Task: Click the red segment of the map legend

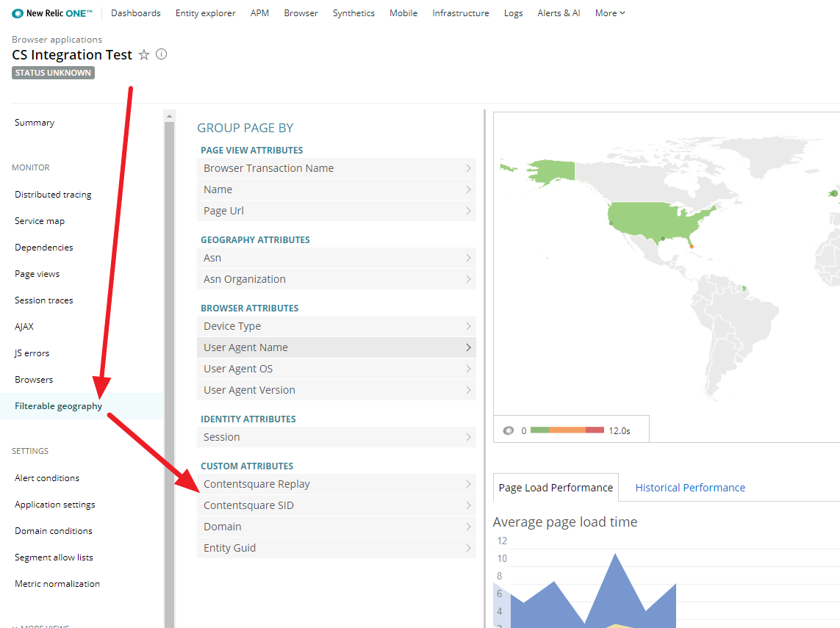Action: pyautogui.click(x=595, y=430)
